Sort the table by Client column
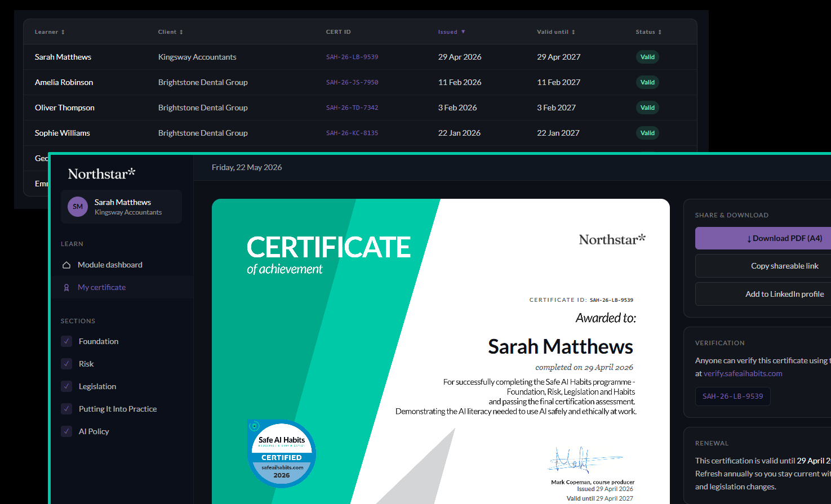Image resolution: width=831 pixels, height=504 pixels. pos(170,32)
